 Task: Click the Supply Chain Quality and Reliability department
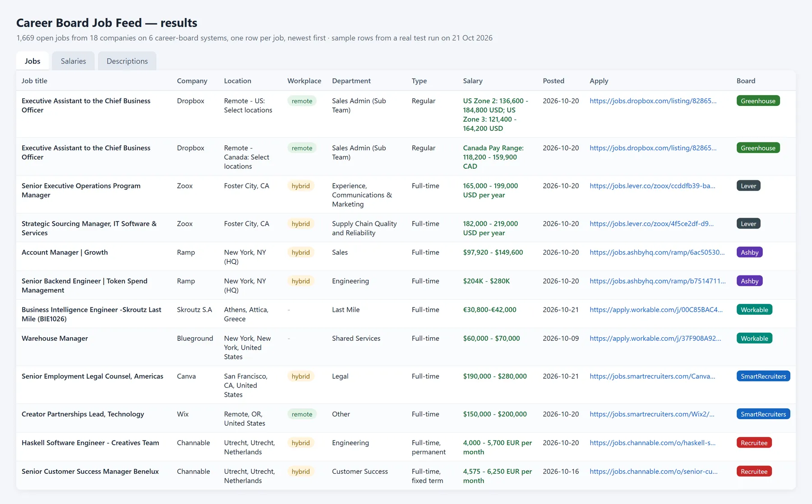[364, 228]
